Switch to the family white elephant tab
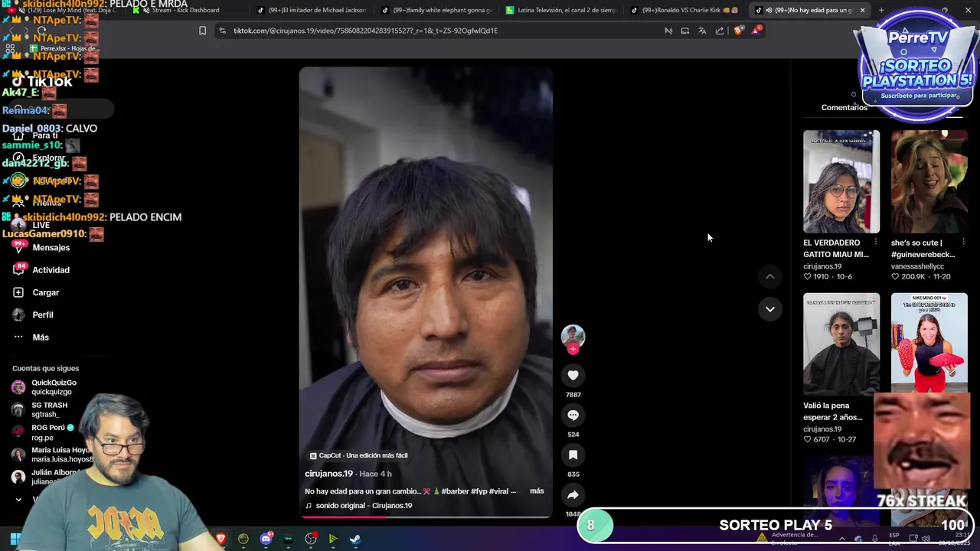The height and width of the screenshot is (551, 980). pos(436,10)
